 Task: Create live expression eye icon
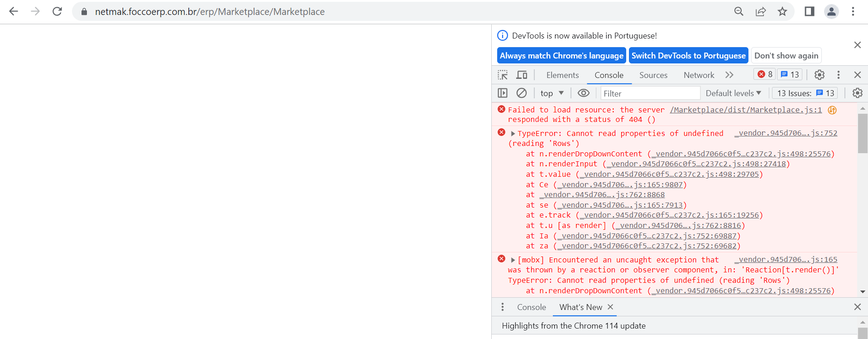point(584,93)
